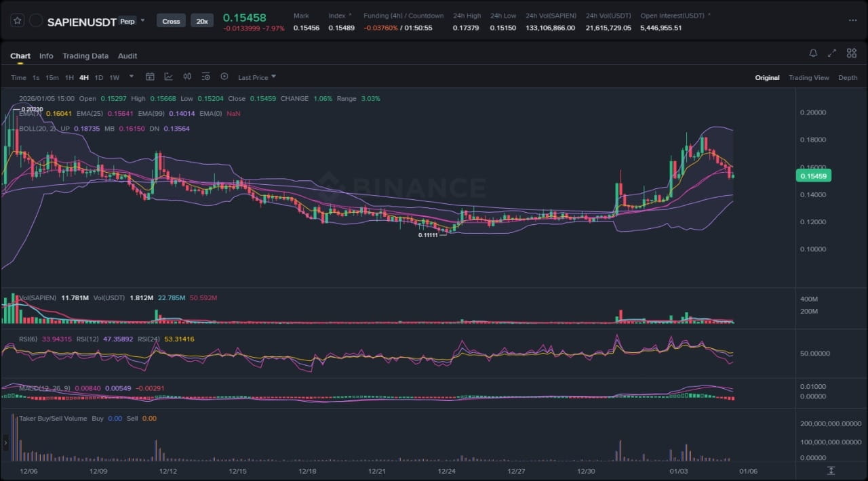
Task: Switch to Trading View chart
Action: tap(809, 78)
